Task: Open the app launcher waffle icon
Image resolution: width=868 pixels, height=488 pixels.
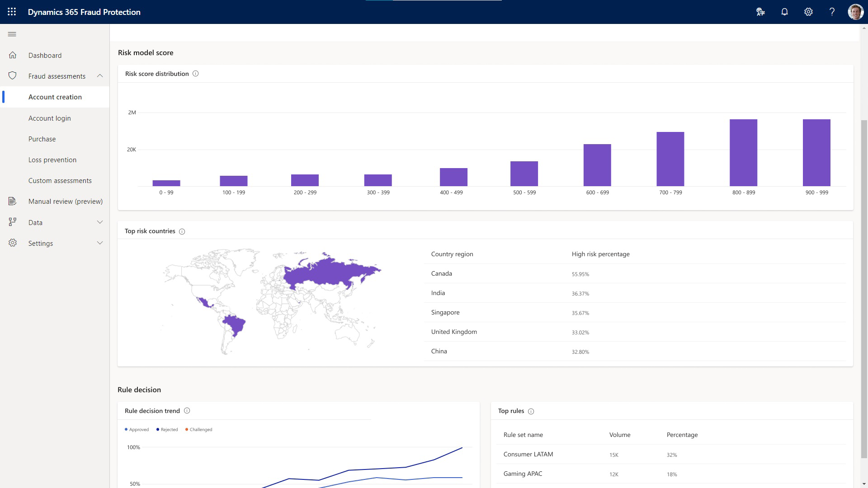Action: tap(12, 12)
